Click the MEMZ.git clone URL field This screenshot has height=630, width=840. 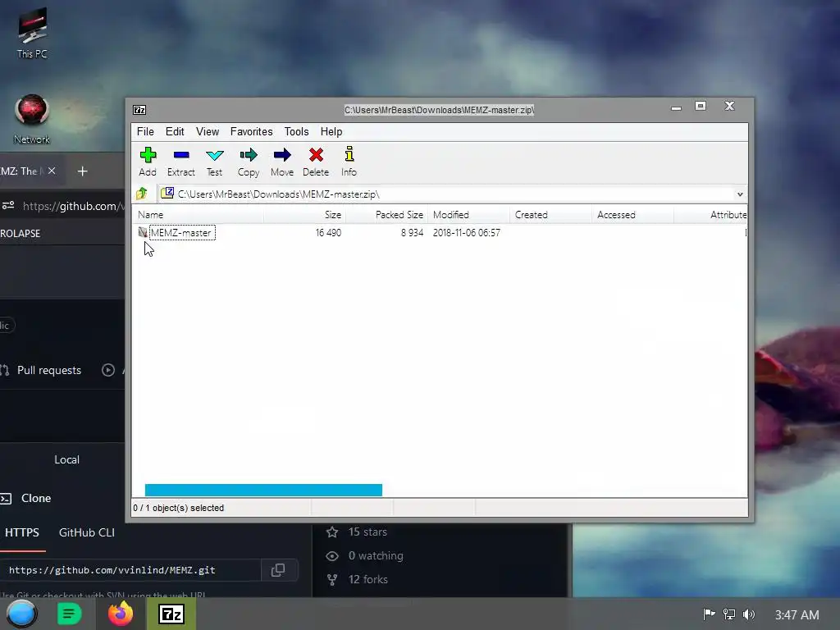(130, 570)
